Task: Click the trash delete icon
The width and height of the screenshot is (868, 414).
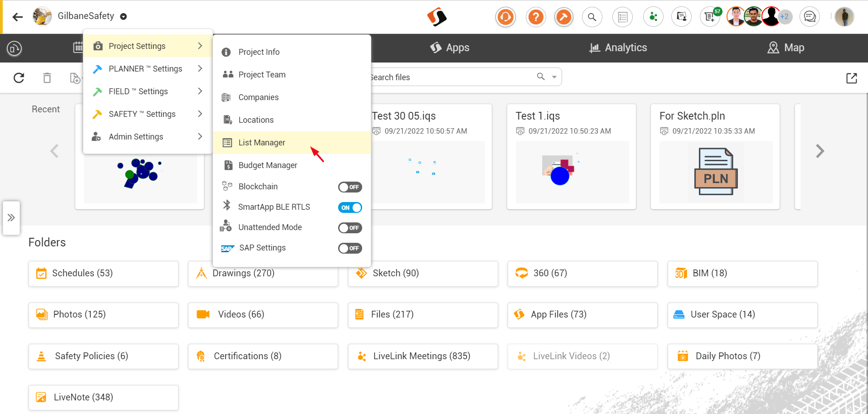Action: [47, 78]
